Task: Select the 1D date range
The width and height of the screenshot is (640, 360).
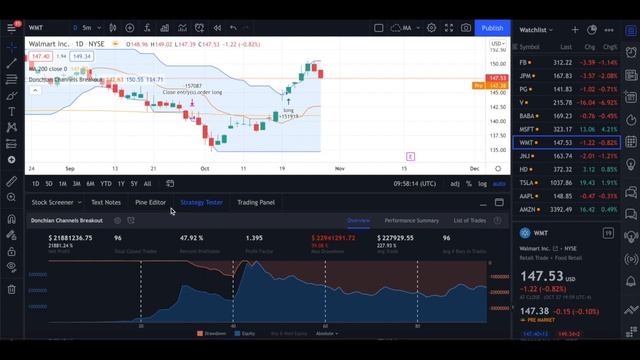Action: (36, 184)
